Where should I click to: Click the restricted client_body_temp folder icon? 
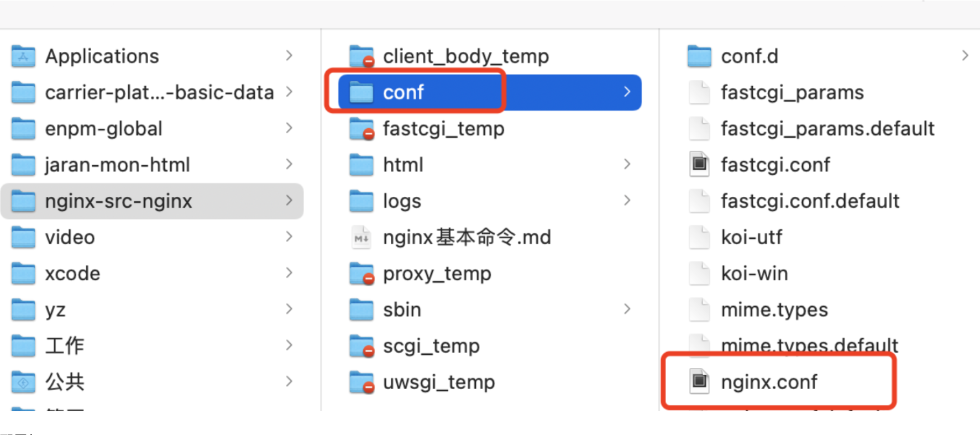[x=361, y=56]
